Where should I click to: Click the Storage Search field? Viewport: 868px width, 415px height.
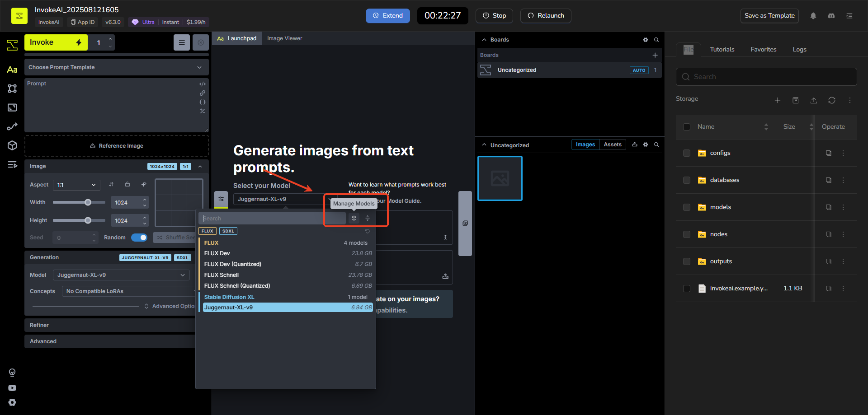point(766,77)
